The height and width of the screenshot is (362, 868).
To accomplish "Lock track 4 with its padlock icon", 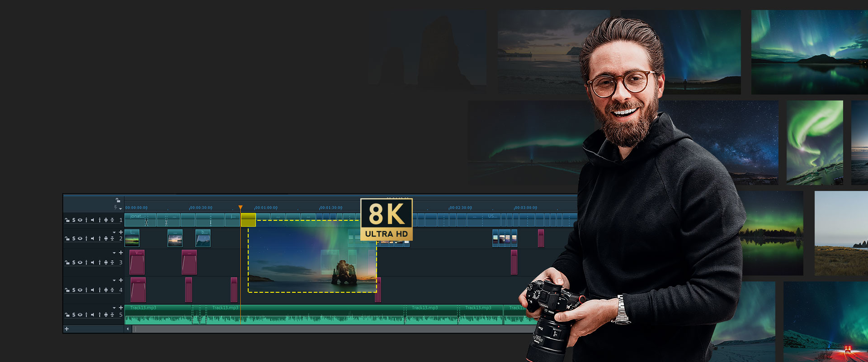I will (67, 290).
